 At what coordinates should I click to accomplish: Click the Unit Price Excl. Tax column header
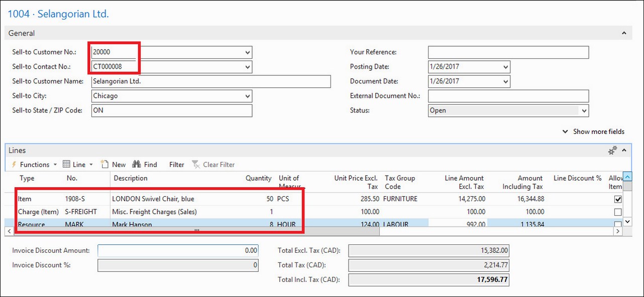(x=356, y=182)
